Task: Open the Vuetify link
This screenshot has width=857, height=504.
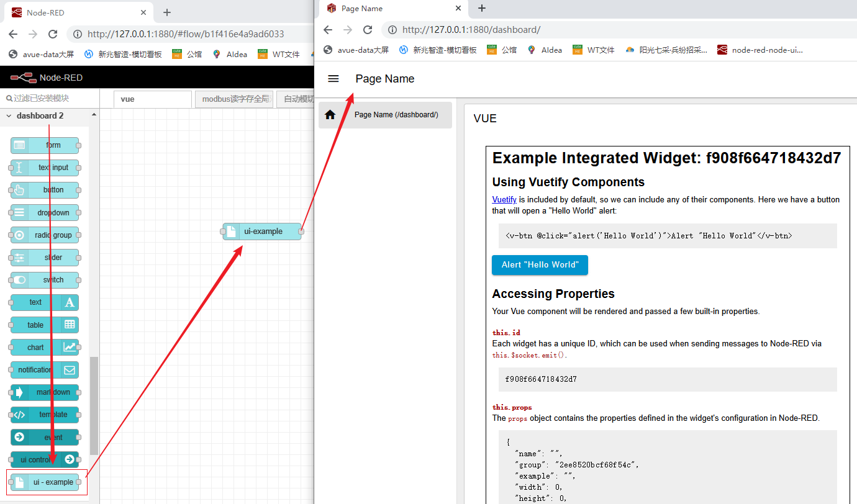Action: [x=504, y=200]
